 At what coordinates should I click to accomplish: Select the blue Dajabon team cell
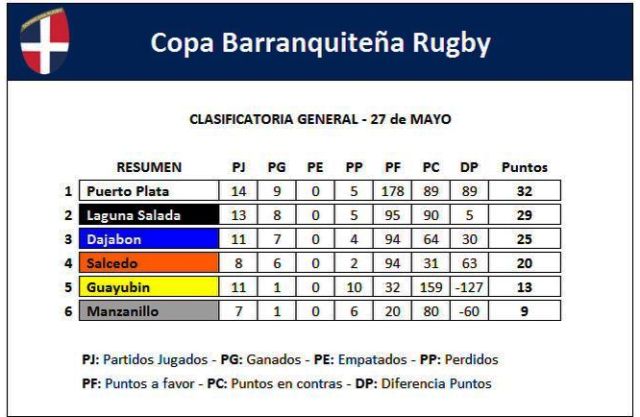[149, 239]
